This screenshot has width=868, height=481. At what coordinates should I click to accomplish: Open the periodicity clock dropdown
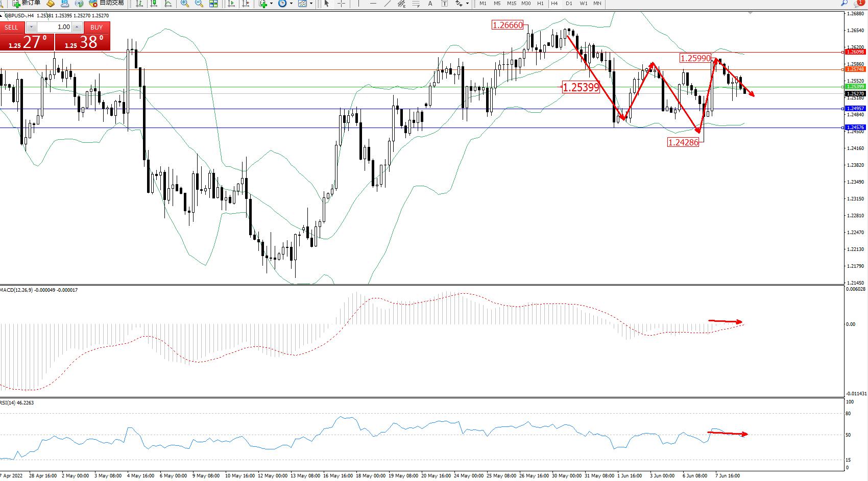click(x=285, y=4)
